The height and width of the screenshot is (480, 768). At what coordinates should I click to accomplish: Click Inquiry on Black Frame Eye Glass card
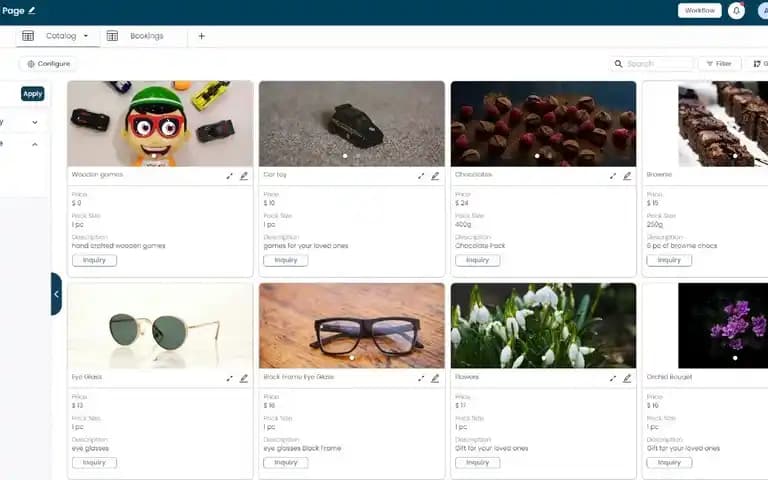(286, 463)
